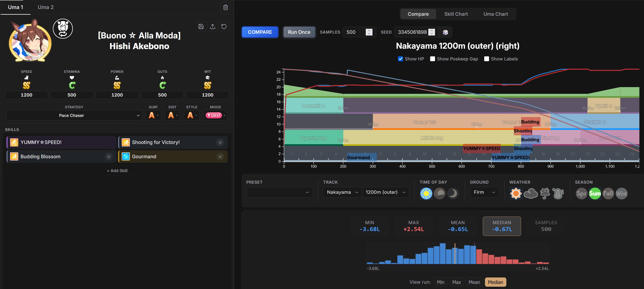Viewport: 644px width, 289px height.
Task: Click + Add Skill
Action: coord(117,171)
